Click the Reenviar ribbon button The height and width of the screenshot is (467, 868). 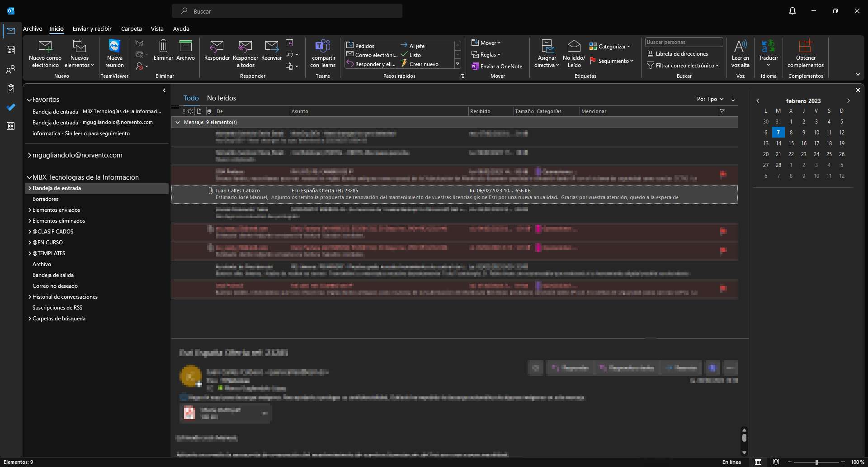tap(272, 50)
